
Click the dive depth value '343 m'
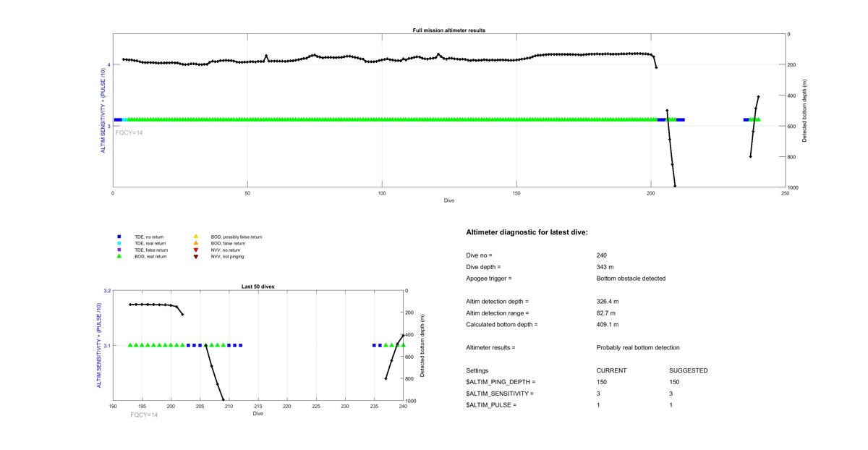[605, 267]
